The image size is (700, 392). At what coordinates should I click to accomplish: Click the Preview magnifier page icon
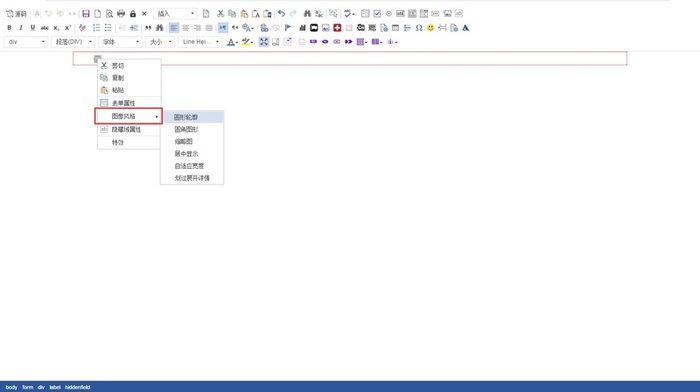pyautogui.click(x=109, y=14)
